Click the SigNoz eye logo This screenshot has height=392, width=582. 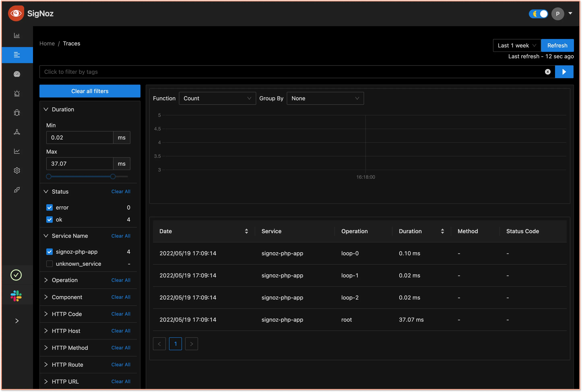click(x=16, y=13)
